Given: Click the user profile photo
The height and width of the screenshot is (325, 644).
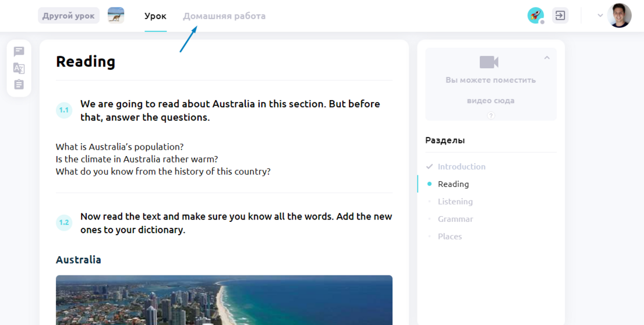Looking at the screenshot, I should click(620, 16).
